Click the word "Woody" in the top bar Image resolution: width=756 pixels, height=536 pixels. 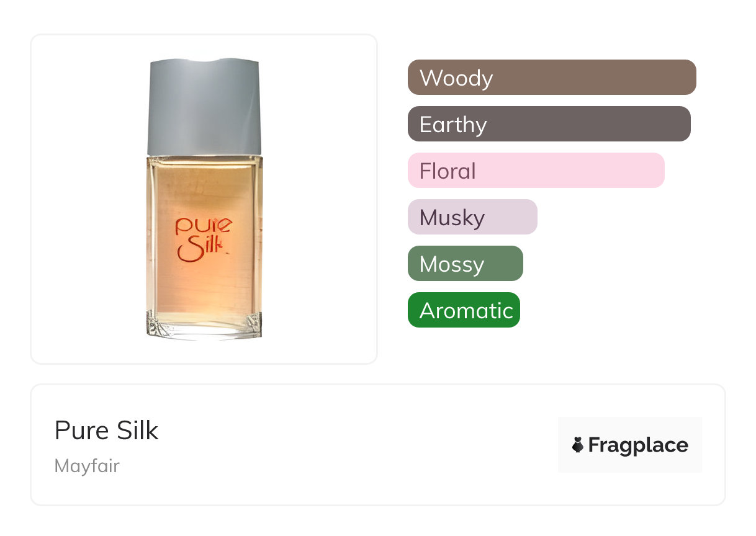[x=456, y=78]
